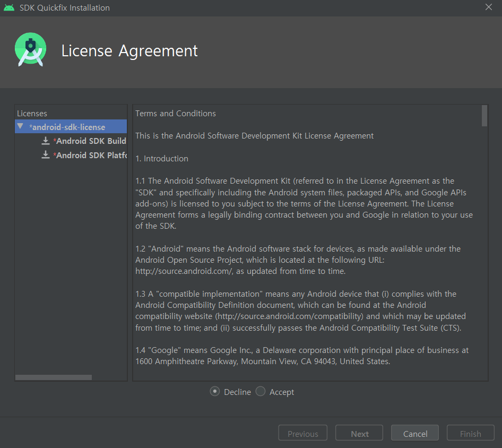Viewport: 502px width, 448px height.
Task: Click the source.android.com/compatibility URL text
Action: (289, 316)
